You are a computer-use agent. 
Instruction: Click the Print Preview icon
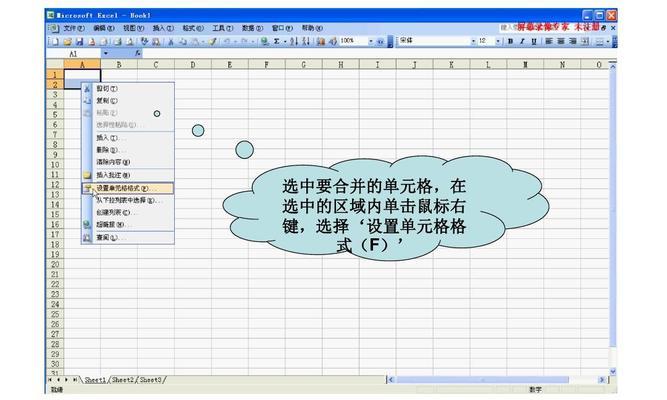[x=129, y=41]
